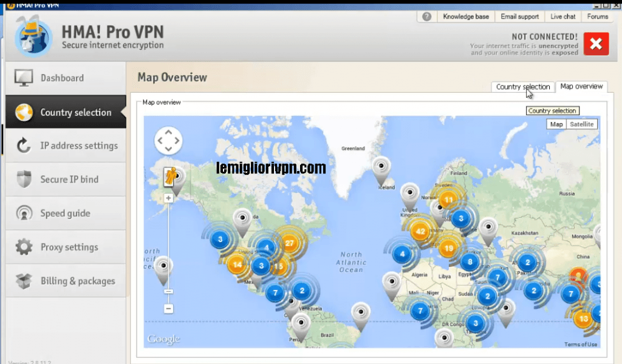Viewport: 622px width, 364px height.
Task: Open Proxy settings gear item
Action: (66, 247)
